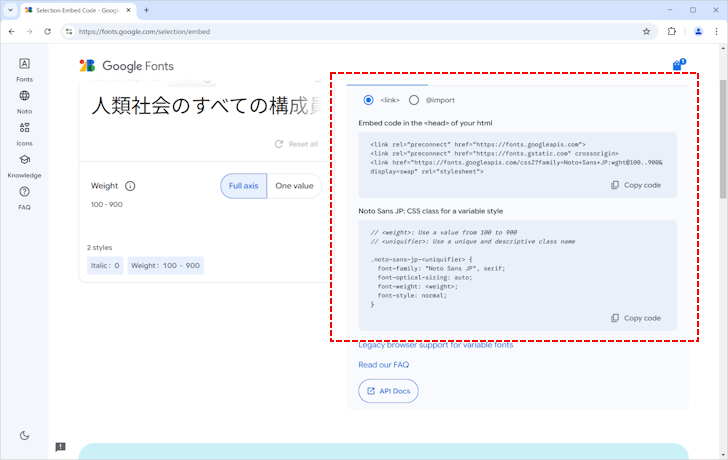Open the Chrome profile avatar
The width and height of the screenshot is (728, 460).
pyautogui.click(x=698, y=32)
